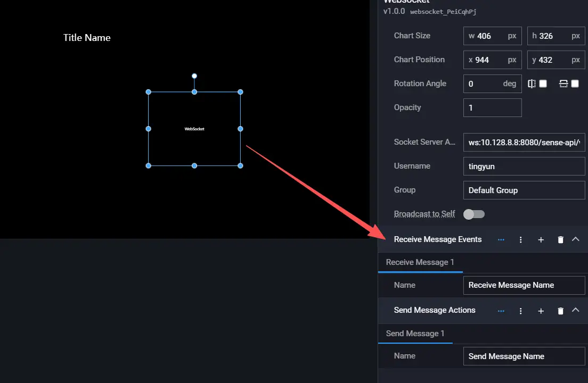This screenshot has width=588, height=383.
Task: Collapse the Send Message Actions section
Action: point(575,310)
